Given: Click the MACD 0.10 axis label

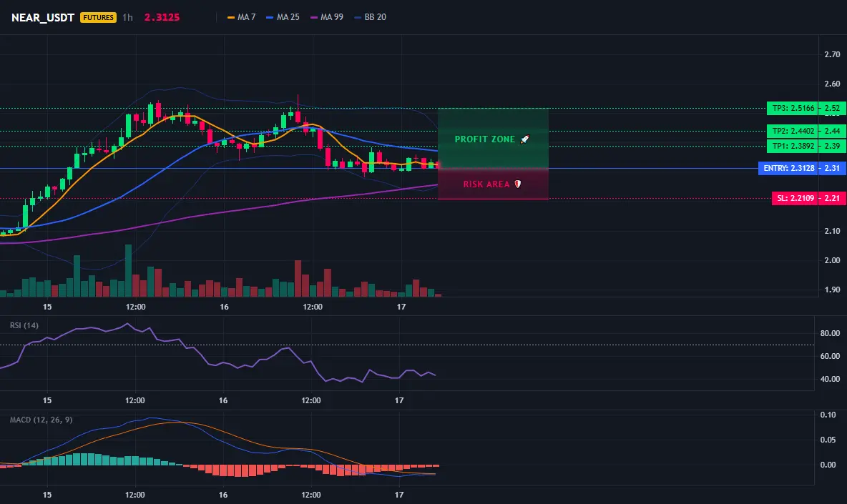Looking at the screenshot, I should 828,415.
